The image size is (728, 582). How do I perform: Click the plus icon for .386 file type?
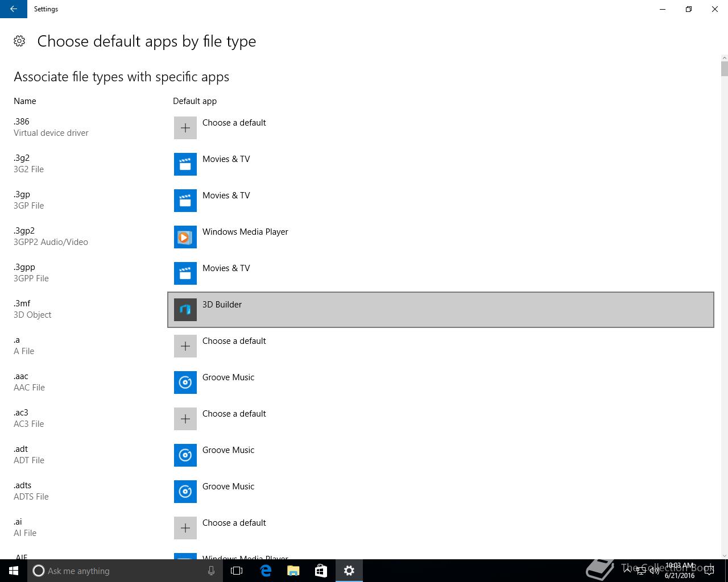[185, 128]
